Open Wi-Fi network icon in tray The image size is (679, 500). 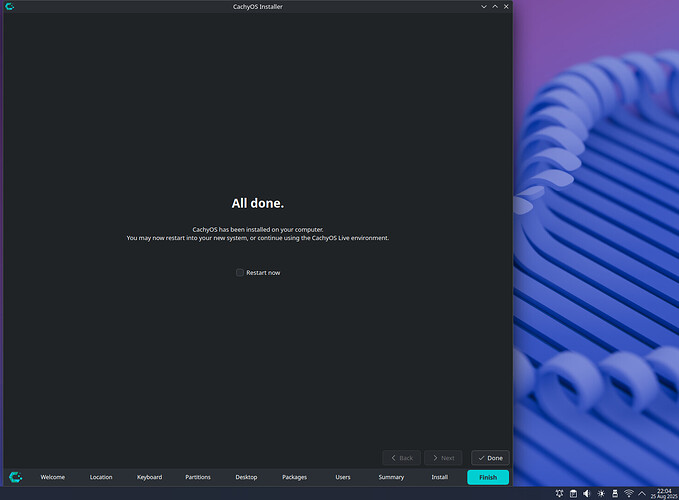coord(629,493)
